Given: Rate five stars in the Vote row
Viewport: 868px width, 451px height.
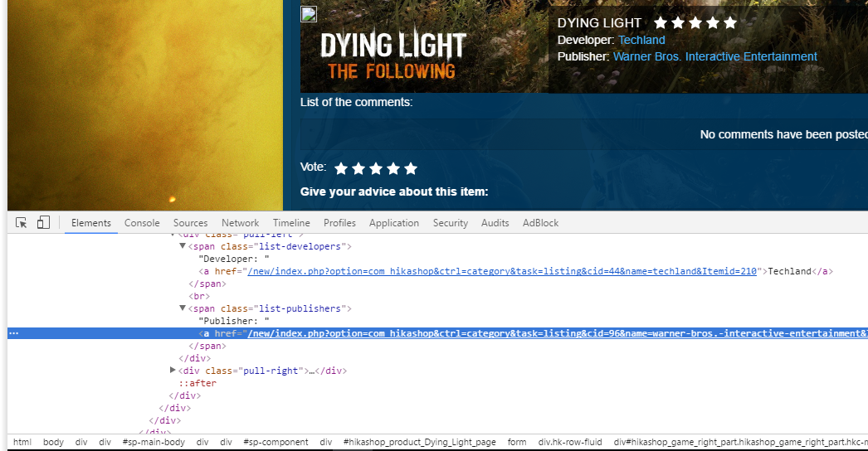Looking at the screenshot, I should point(410,168).
